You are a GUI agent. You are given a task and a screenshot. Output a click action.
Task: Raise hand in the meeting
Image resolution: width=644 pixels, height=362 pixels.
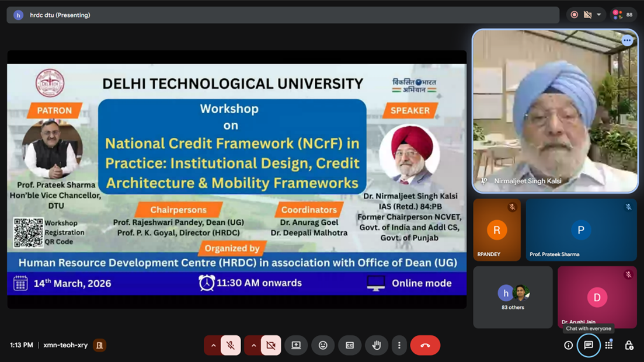point(376,345)
